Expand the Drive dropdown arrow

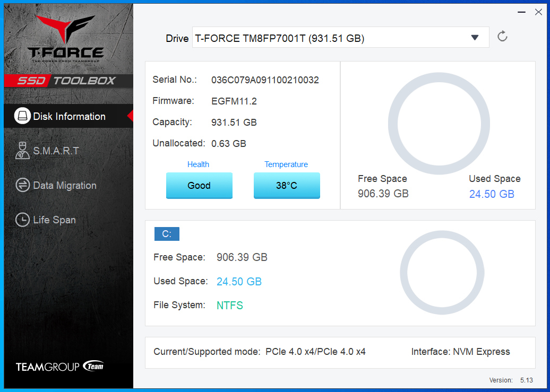(x=475, y=38)
